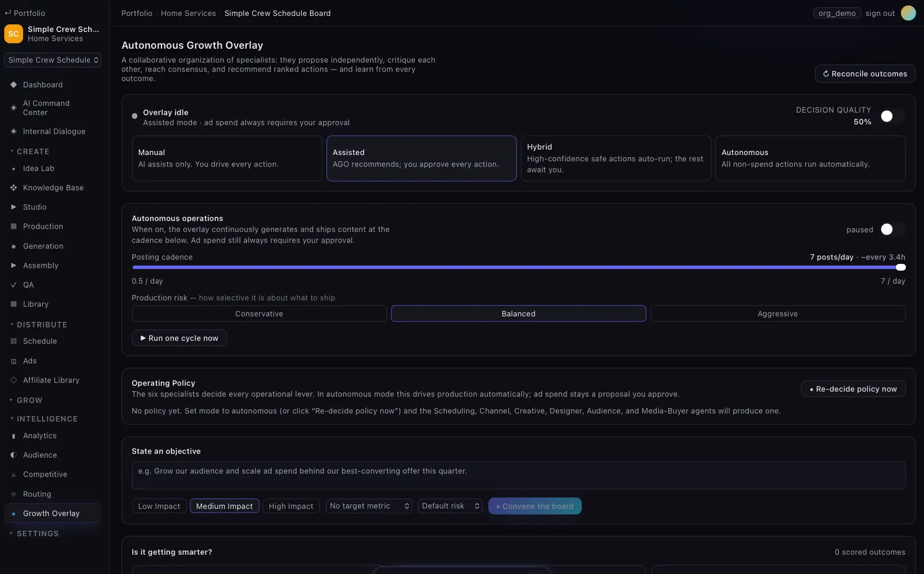Choose Conservative production risk
The height and width of the screenshot is (574, 924).
click(x=259, y=313)
